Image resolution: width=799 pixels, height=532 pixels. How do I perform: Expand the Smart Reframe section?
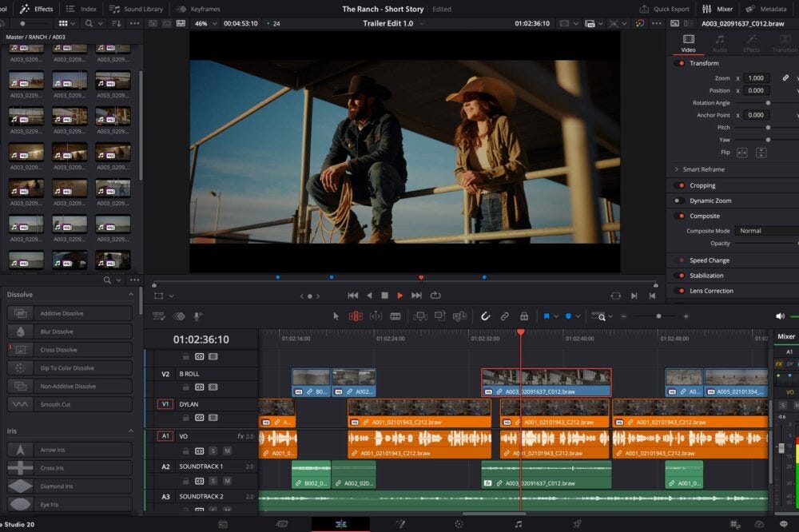[676, 169]
